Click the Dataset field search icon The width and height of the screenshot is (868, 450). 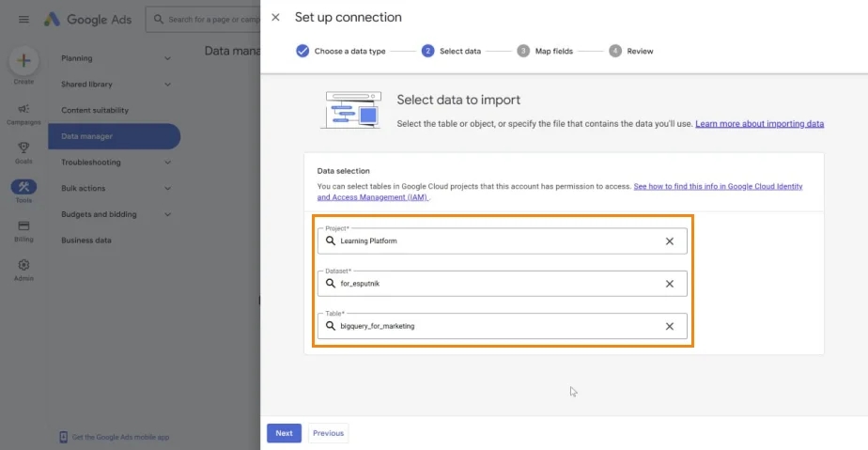point(331,284)
